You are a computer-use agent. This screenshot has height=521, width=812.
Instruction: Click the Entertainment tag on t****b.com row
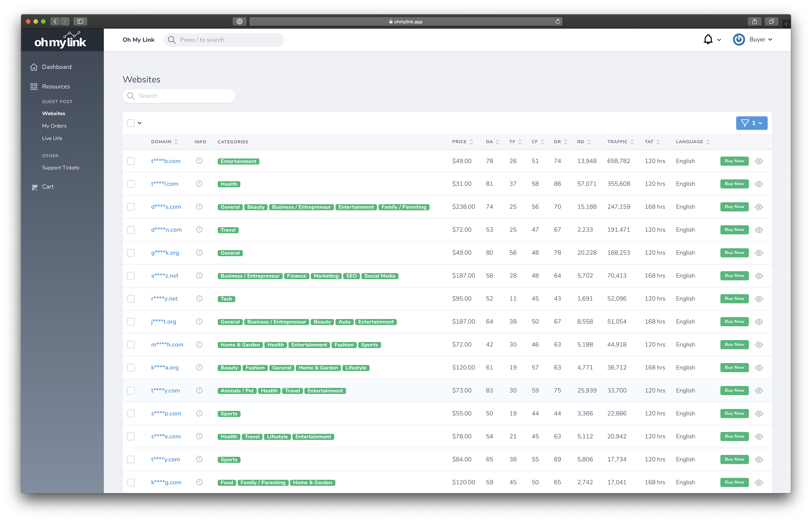238,162
